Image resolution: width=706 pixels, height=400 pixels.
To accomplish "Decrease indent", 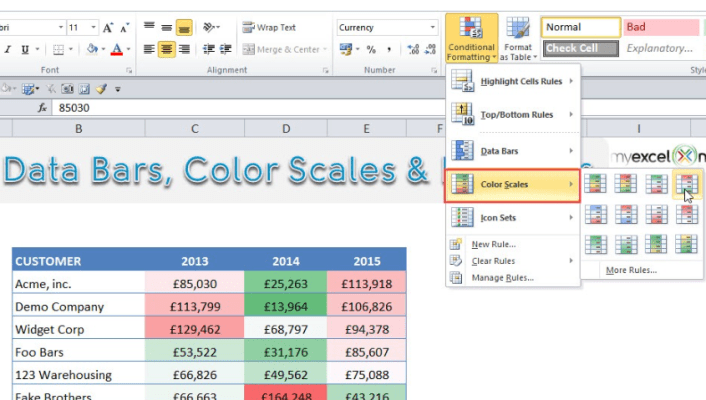I will coord(208,49).
